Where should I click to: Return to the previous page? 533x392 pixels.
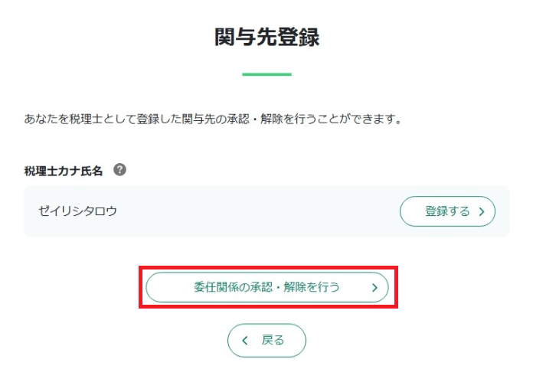(266, 341)
